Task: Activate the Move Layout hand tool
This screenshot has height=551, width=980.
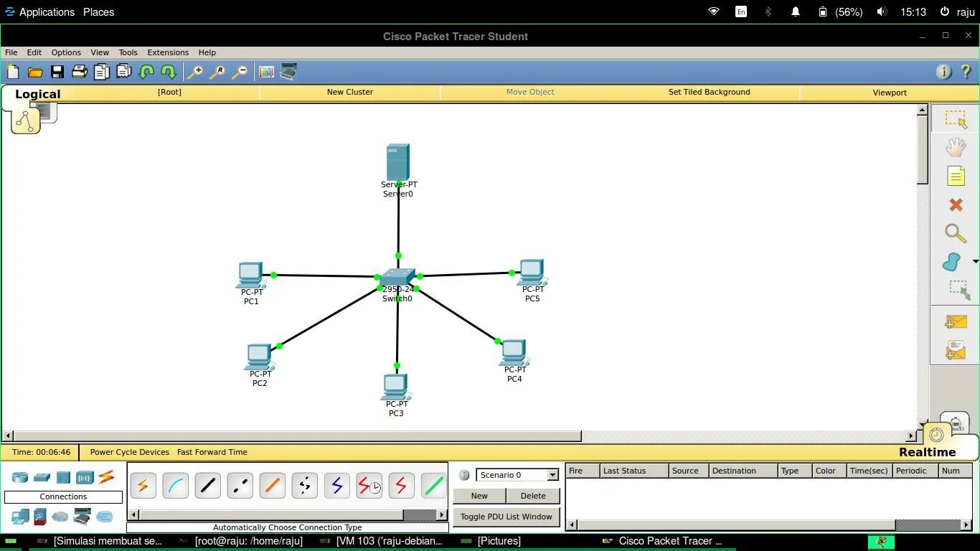Action: pyautogui.click(x=956, y=148)
